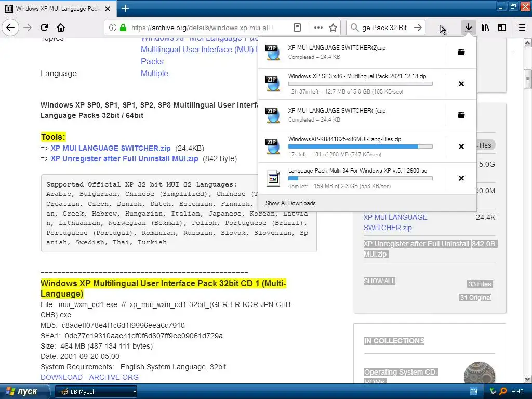Image resolution: width=532 pixels, height=399 pixels.
Task: Cancel WindowsXP-KB841625 MUI Lang Files download
Action: tap(461, 146)
